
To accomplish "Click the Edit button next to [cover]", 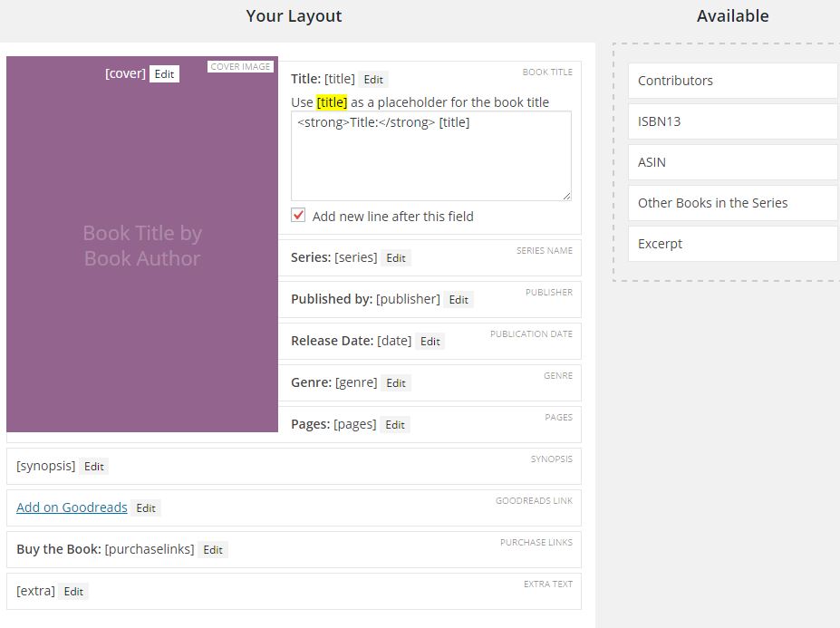I will coord(164,74).
